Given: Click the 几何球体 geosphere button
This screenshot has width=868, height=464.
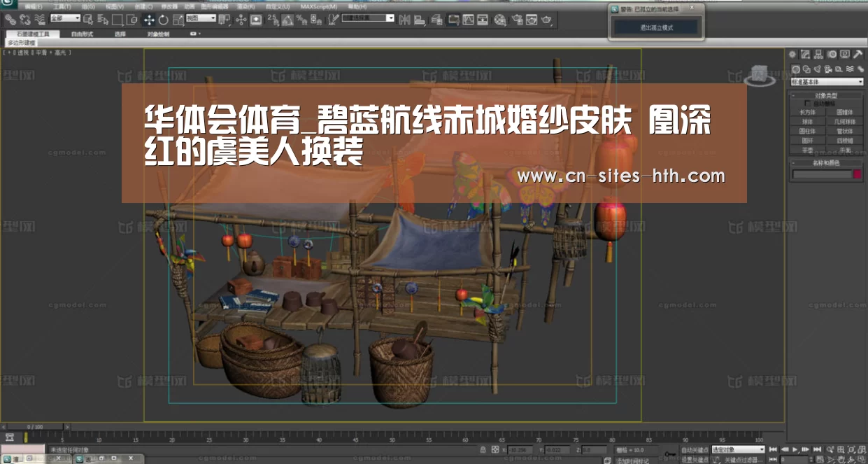Looking at the screenshot, I should click(844, 121).
